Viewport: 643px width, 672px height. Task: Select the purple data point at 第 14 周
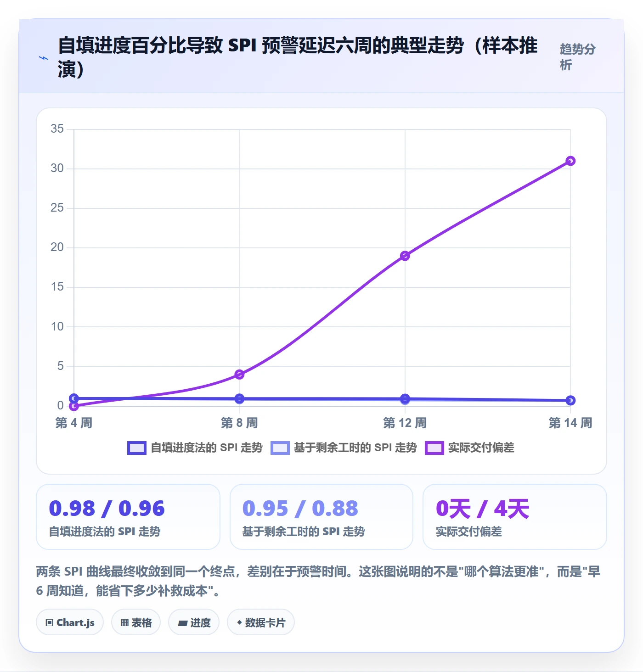click(570, 161)
